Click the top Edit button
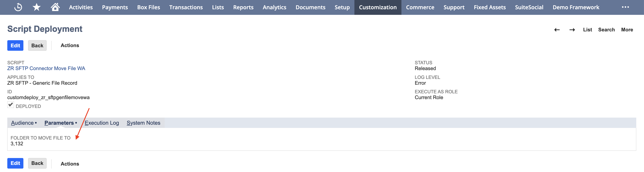This screenshot has height=172, width=644. (15, 46)
